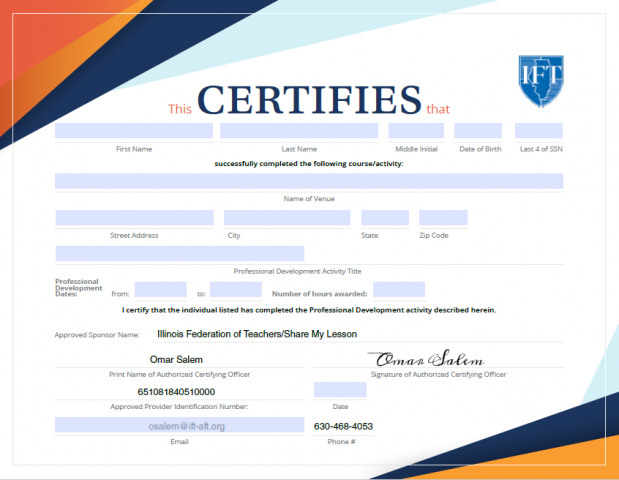Select the Middle Initial field
This screenshot has width=619, height=480.
pyautogui.click(x=416, y=131)
